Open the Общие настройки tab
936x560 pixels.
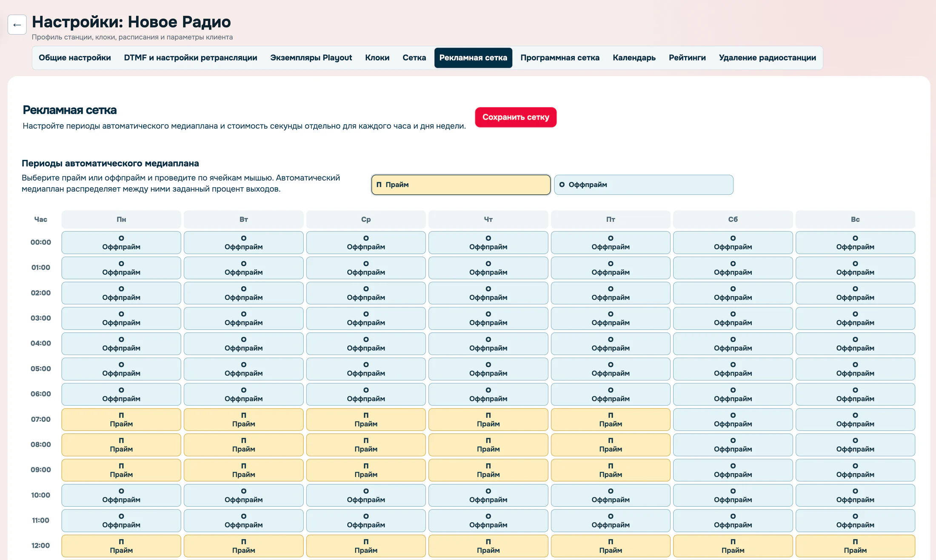pos(75,58)
